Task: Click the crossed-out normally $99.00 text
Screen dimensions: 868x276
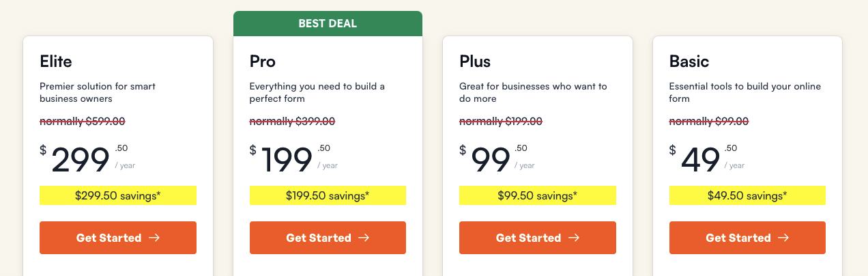Action: [709, 122]
